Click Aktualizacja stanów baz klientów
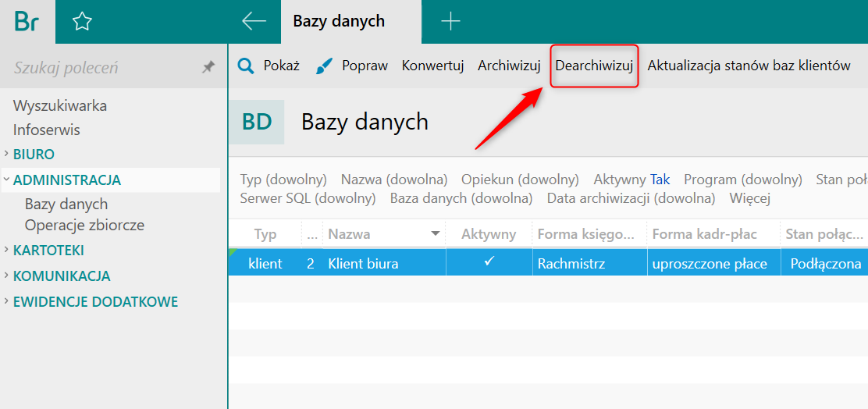The image size is (868, 409). click(749, 66)
